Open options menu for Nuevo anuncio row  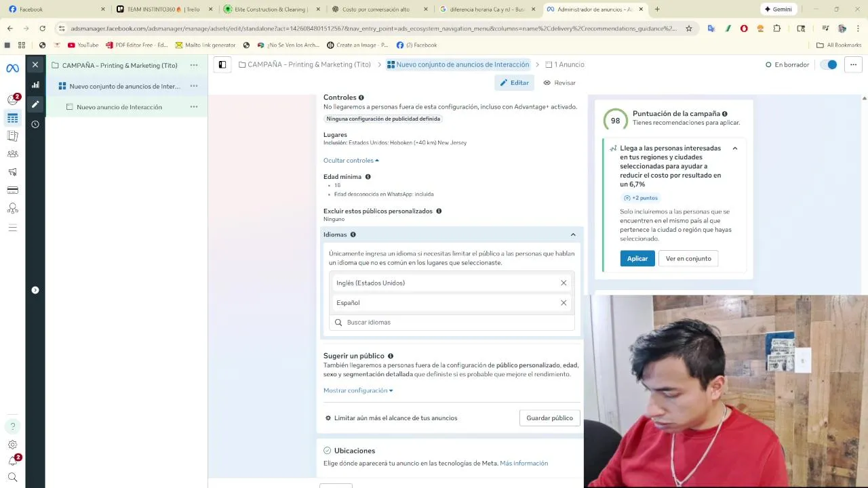point(194,106)
